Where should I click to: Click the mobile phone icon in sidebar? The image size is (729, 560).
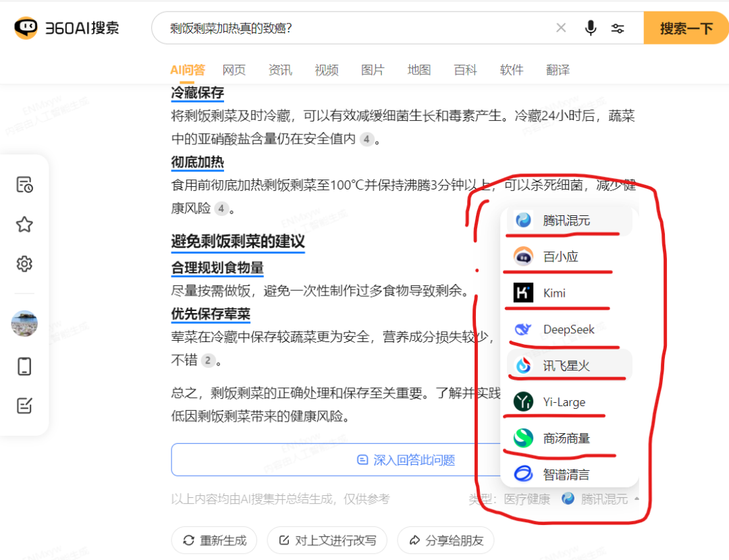tap(24, 366)
